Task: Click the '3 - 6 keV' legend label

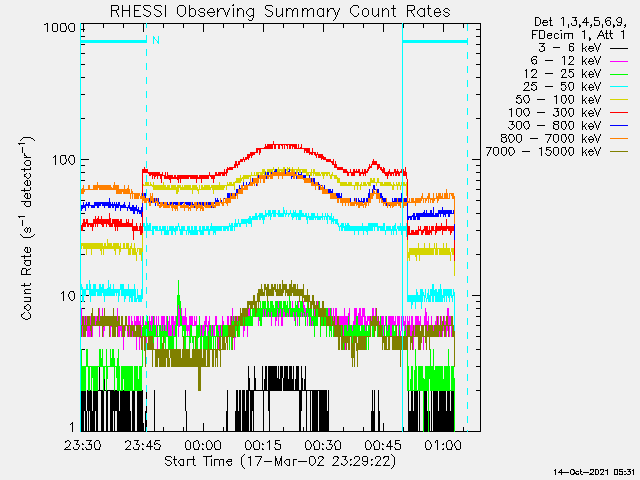Action: (570, 48)
